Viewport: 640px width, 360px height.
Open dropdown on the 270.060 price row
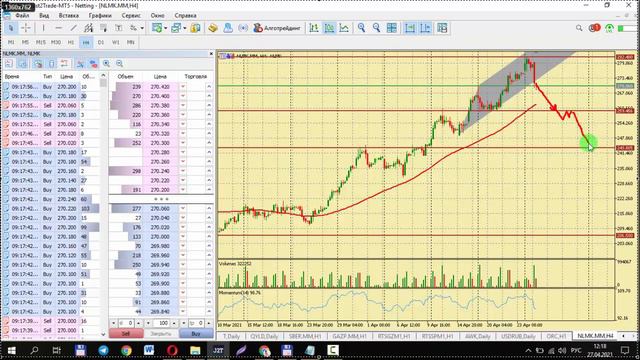[x=183, y=209]
